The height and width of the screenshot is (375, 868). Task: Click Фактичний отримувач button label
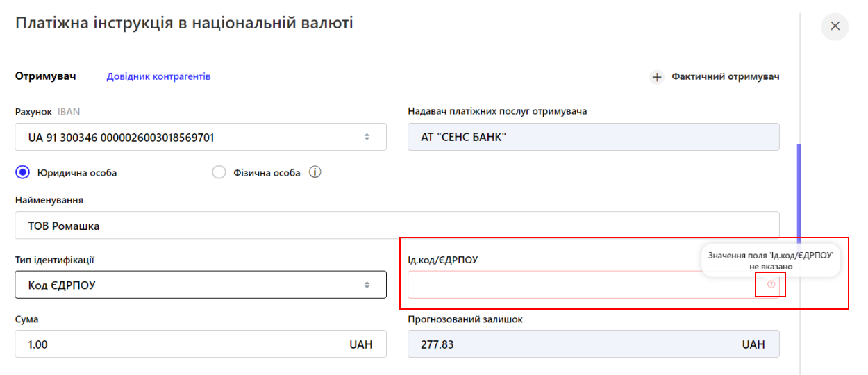tap(726, 76)
